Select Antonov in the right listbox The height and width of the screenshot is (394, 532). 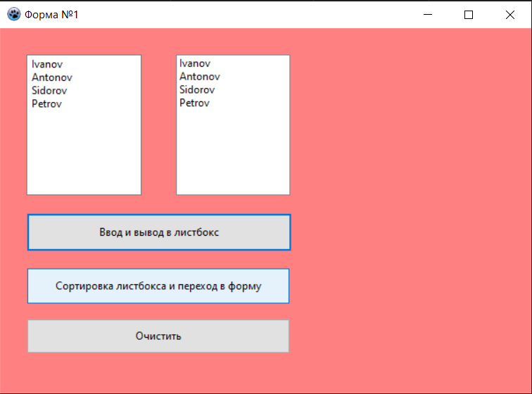[x=200, y=77]
